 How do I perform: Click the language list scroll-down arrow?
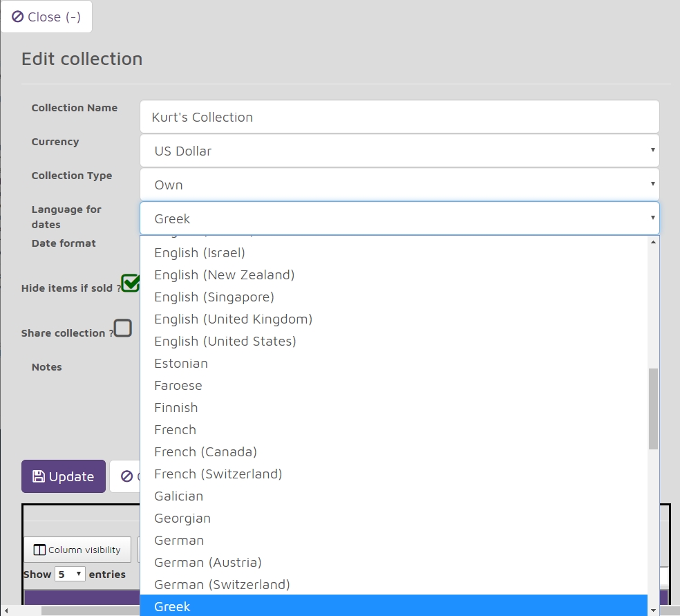click(653, 610)
